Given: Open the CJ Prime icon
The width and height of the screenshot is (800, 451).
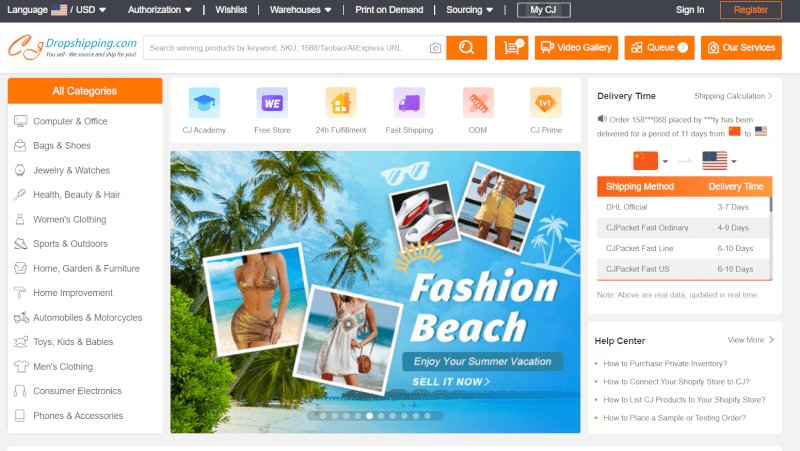Looking at the screenshot, I should 545,103.
